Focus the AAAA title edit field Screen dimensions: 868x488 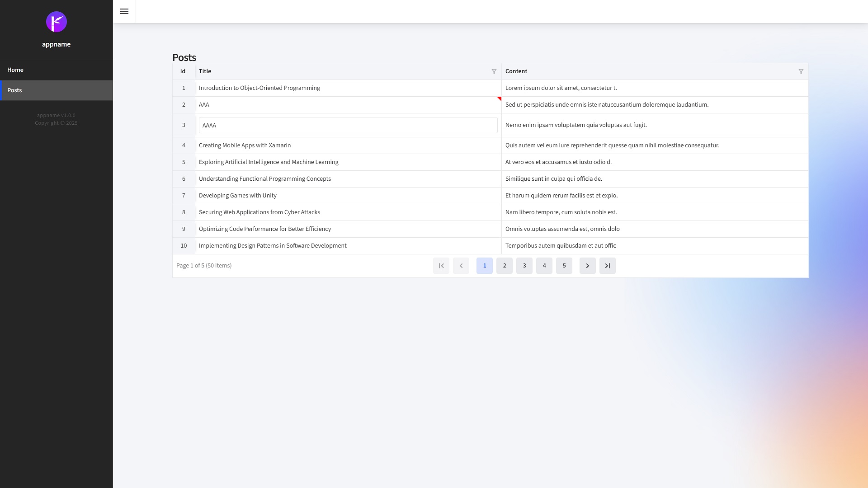[x=348, y=125]
